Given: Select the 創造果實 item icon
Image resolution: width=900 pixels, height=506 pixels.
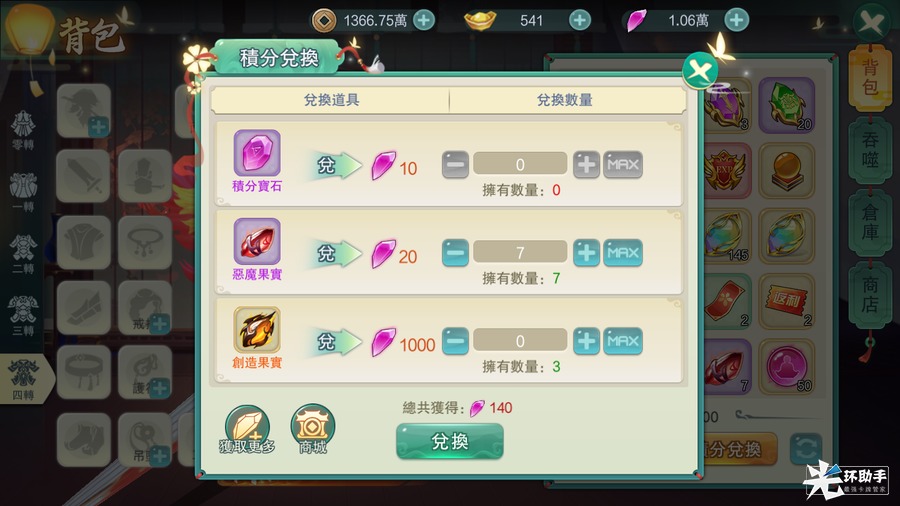Looking at the screenshot, I should (x=257, y=329).
